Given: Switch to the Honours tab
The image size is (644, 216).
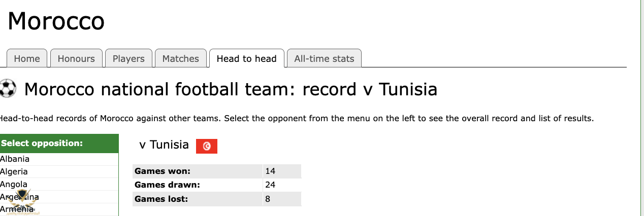Looking at the screenshot, I should 76,58.
